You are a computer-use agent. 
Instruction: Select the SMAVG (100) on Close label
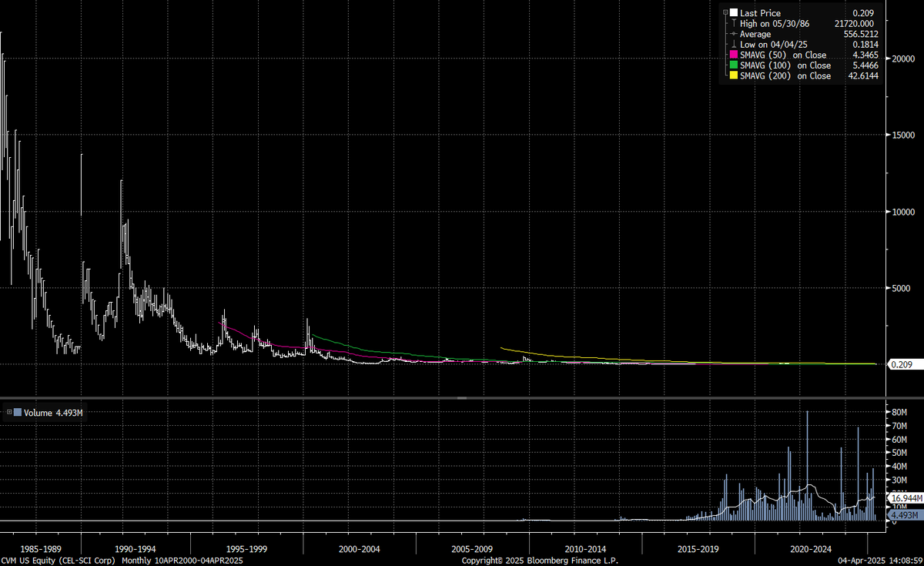785,65
